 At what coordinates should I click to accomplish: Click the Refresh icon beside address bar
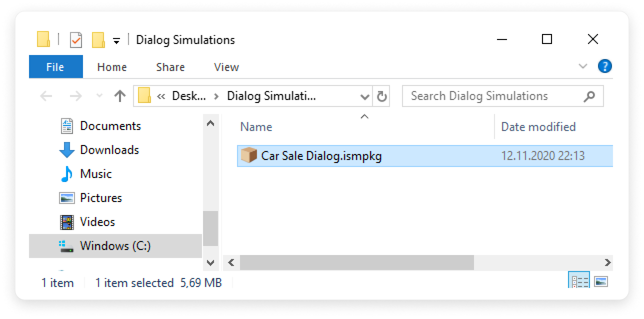[x=382, y=96]
